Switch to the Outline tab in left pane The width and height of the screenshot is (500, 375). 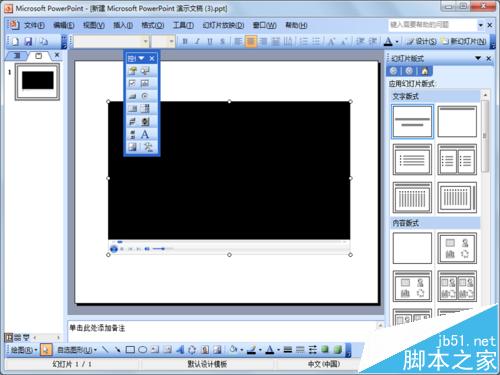click(x=16, y=56)
